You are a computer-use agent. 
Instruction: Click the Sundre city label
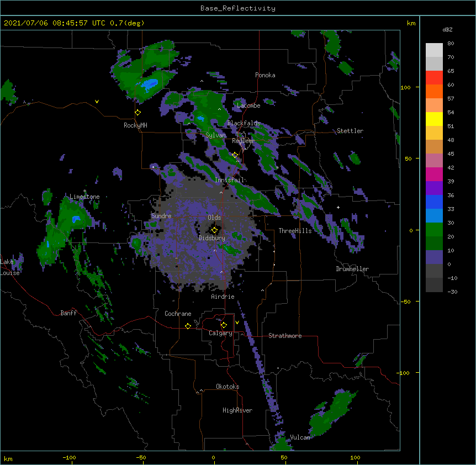(x=161, y=216)
